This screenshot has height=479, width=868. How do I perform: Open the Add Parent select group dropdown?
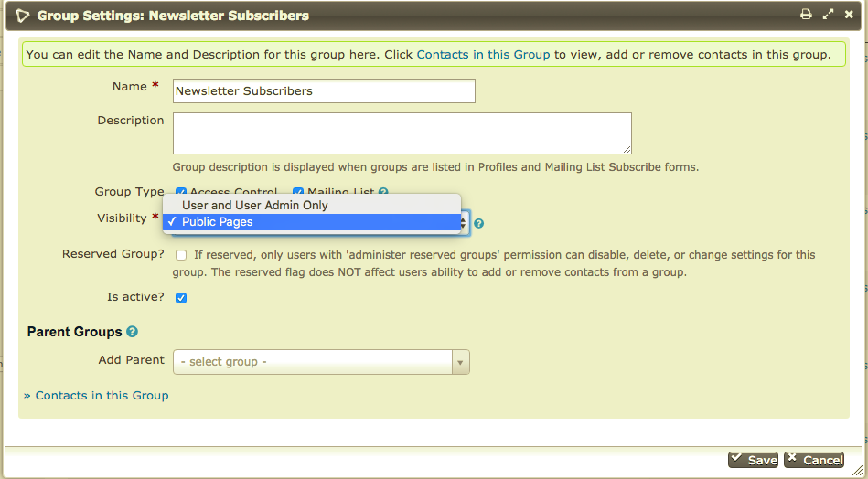point(321,362)
